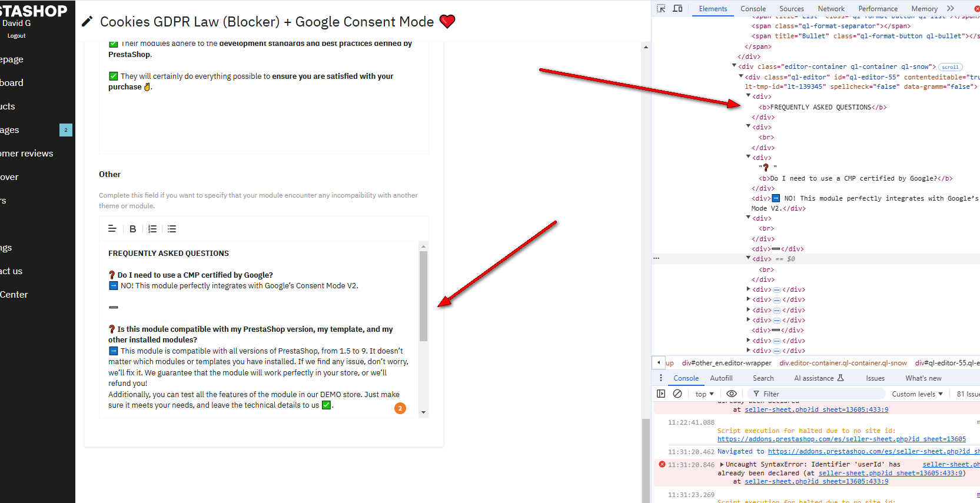
Task: Click the red error icon beside Uncaught SyntaxError
Action: [x=662, y=464]
